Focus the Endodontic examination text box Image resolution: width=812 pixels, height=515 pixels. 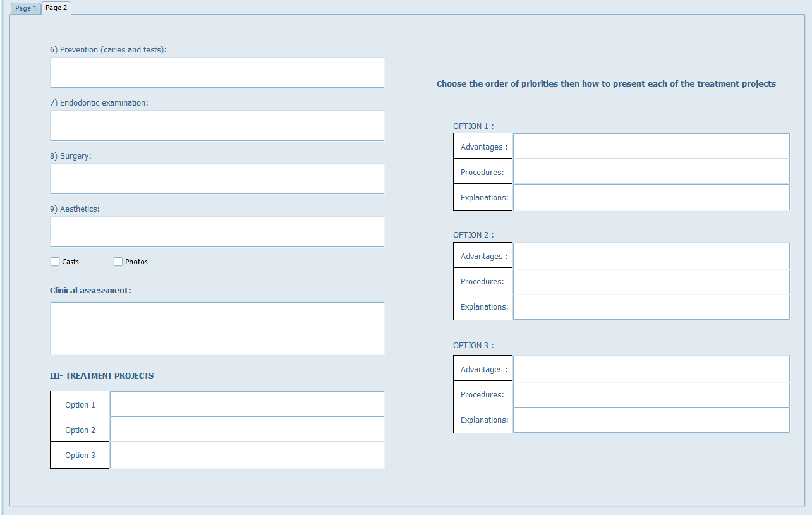point(217,126)
